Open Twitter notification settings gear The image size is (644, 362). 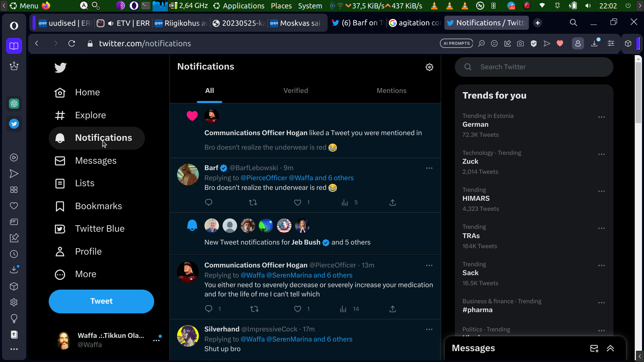click(429, 67)
